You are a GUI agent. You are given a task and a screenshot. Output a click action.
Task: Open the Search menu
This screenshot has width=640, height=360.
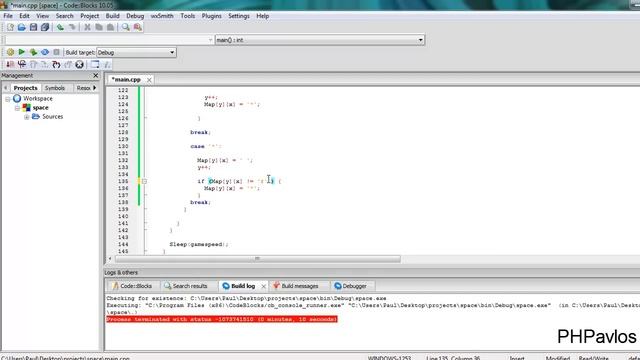pyautogui.click(x=64, y=16)
